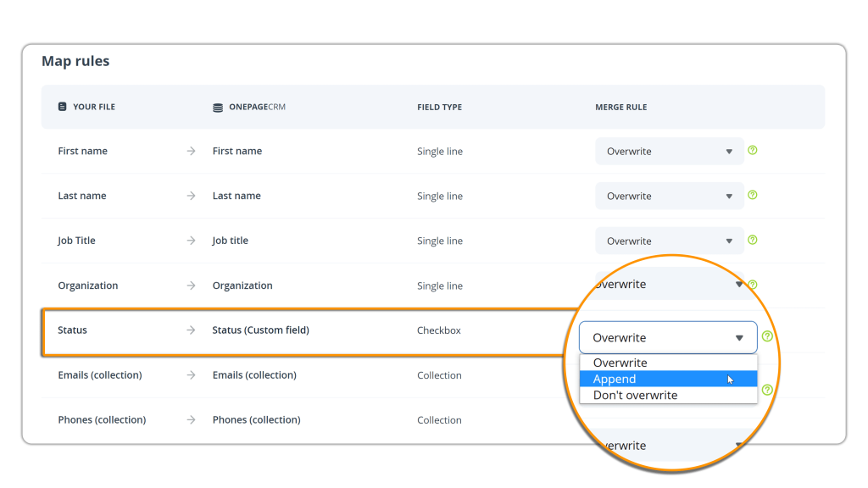Click the help icon beside Organization merge rule

pos(753,285)
